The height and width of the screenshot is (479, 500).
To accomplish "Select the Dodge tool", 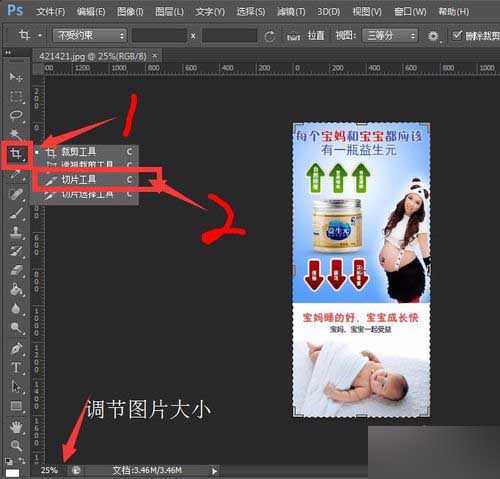I will pyautogui.click(x=16, y=328).
